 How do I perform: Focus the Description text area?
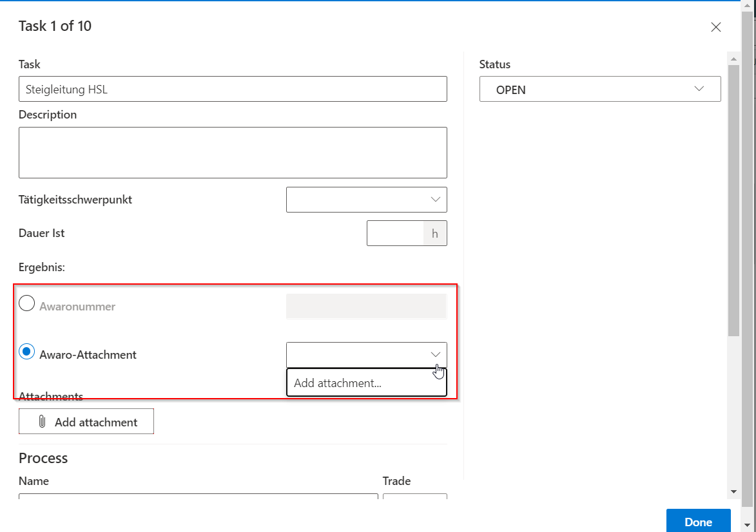pos(233,153)
